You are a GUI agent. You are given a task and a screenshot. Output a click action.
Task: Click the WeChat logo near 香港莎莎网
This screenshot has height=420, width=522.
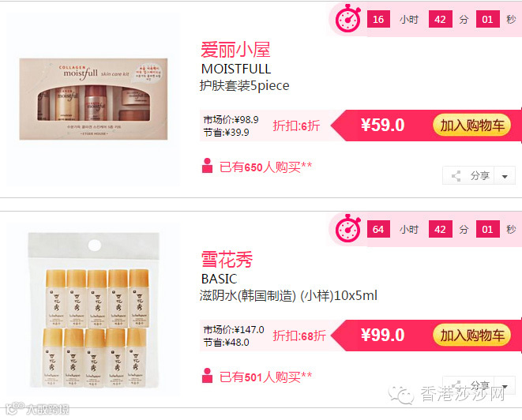(401, 395)
